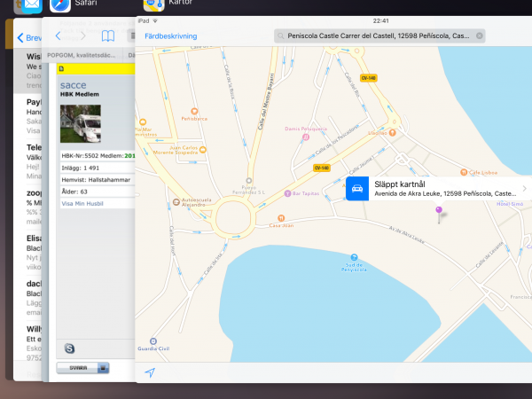This screenshot has width=532, height=399.
Task: Click the purple dropped pin on map
Action: (438, 211)
